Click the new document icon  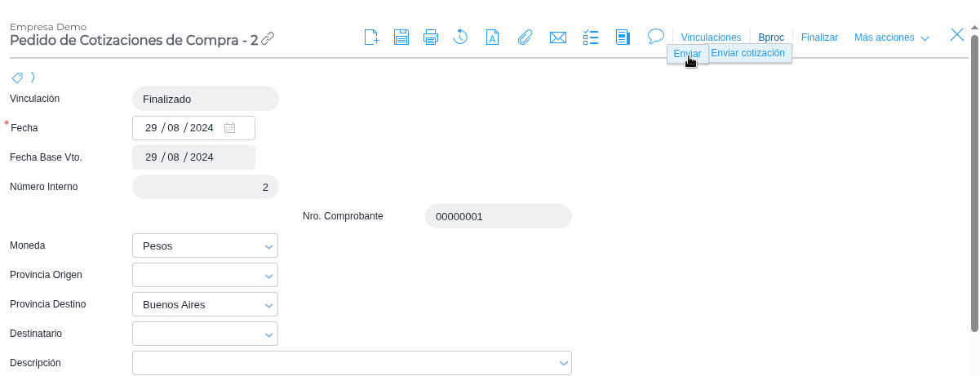[x=371, y=37]
